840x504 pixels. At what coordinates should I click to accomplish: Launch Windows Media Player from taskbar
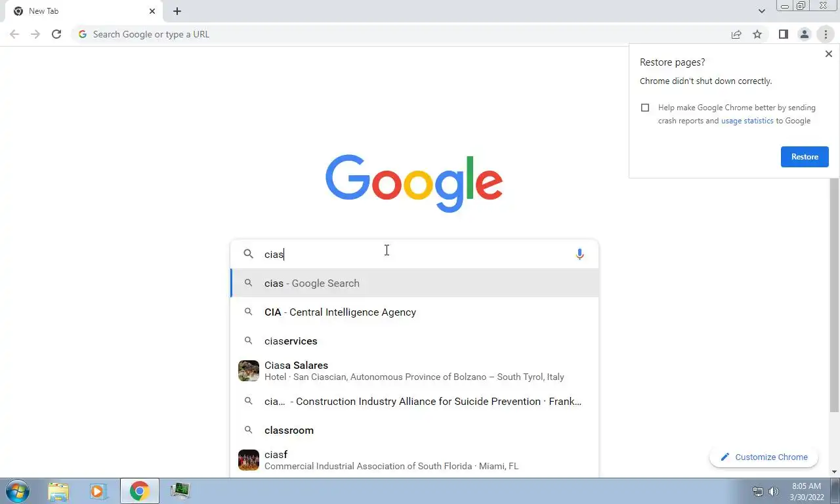98,491
